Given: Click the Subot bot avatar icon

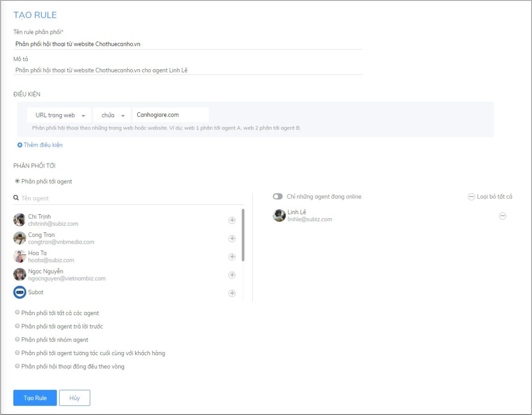Looking at the screenshot, I should 20,292.
